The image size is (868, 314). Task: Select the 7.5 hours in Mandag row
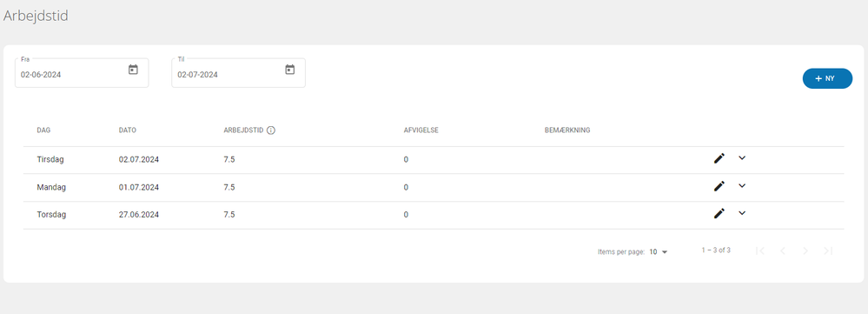click(x=229, y=187)
